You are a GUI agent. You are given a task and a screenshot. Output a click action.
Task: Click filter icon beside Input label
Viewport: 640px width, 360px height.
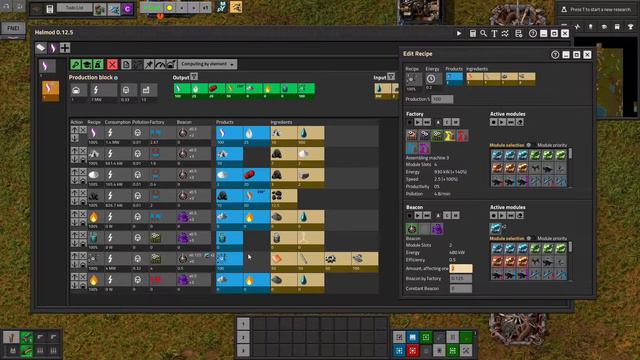(x=391, y=76)
